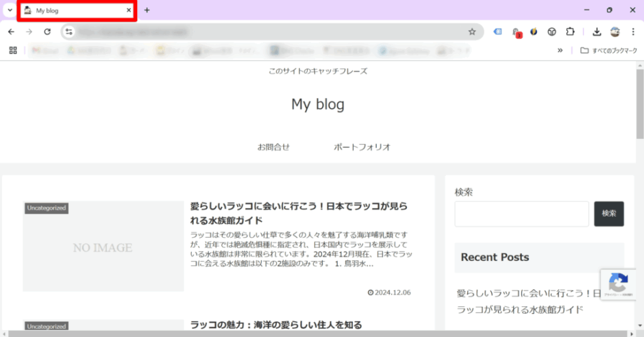Click the 検索 search input field
The width and height of the screenshot is (644, 337).
click(521, 214)
